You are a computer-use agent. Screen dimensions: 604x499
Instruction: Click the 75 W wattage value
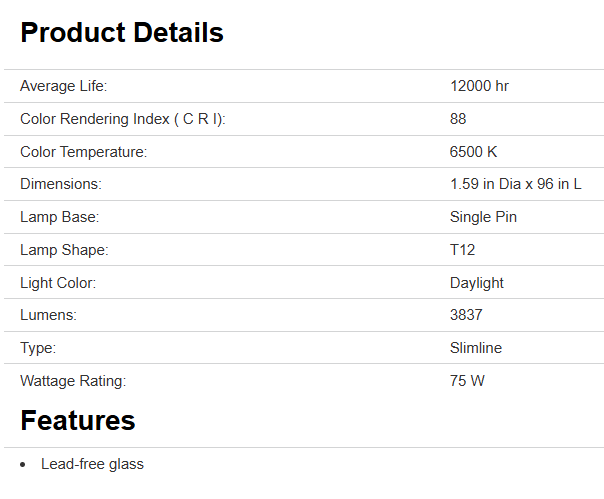point(467,381)
